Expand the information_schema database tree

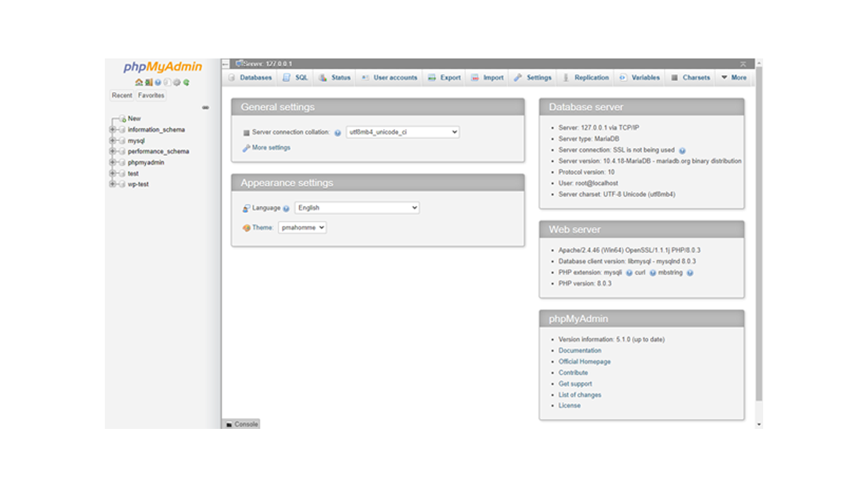click(112, 130)
